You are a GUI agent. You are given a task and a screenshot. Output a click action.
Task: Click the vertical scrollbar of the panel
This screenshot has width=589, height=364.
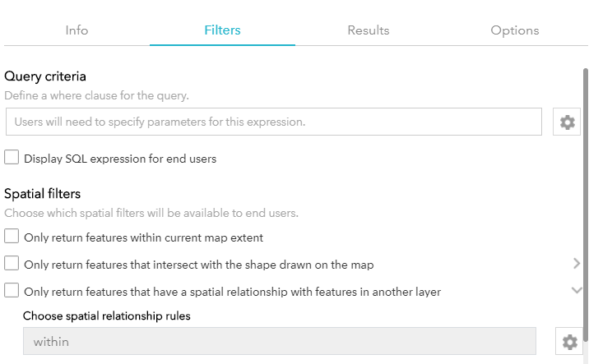click(x=585, y=205)
